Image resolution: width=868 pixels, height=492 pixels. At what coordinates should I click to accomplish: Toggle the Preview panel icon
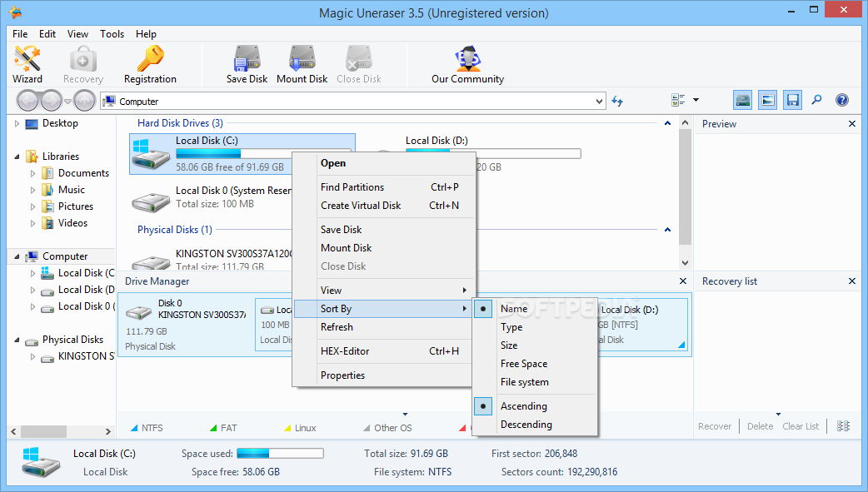767,100
